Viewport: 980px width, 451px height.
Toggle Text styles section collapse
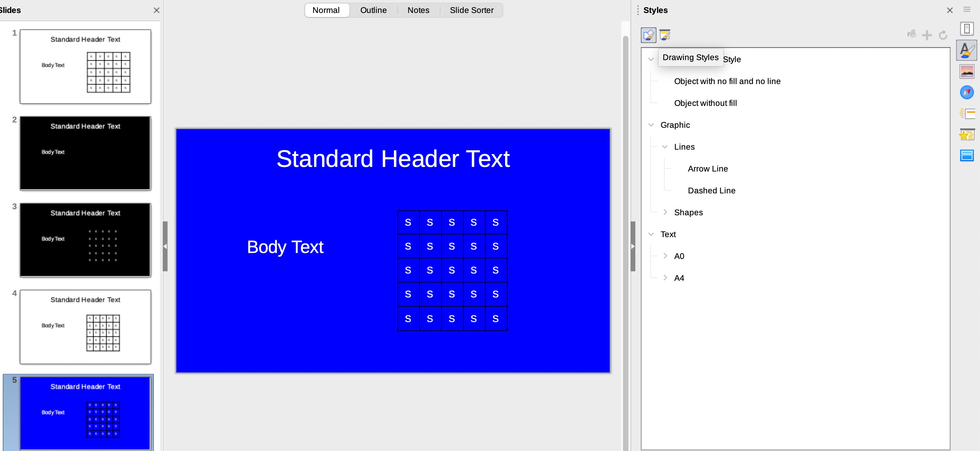(x=652, y=234)
